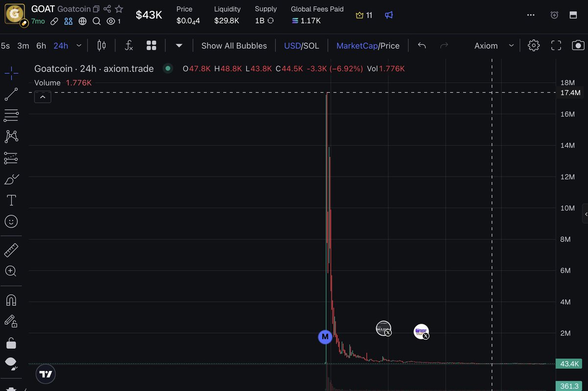This screenshot has width=588, height=391.
Task: Select the horizontal lines Fibonacci tool
Action: pos(11,116)
